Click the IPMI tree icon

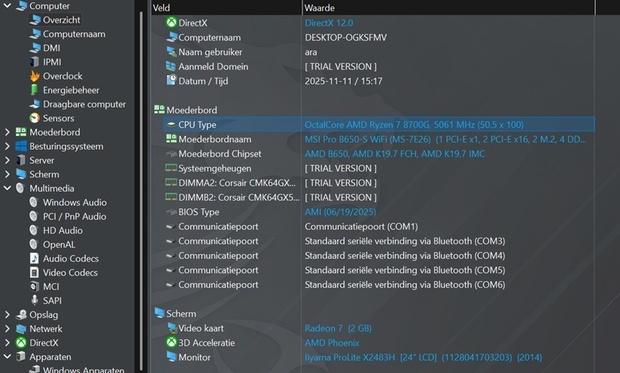(35, 62)
